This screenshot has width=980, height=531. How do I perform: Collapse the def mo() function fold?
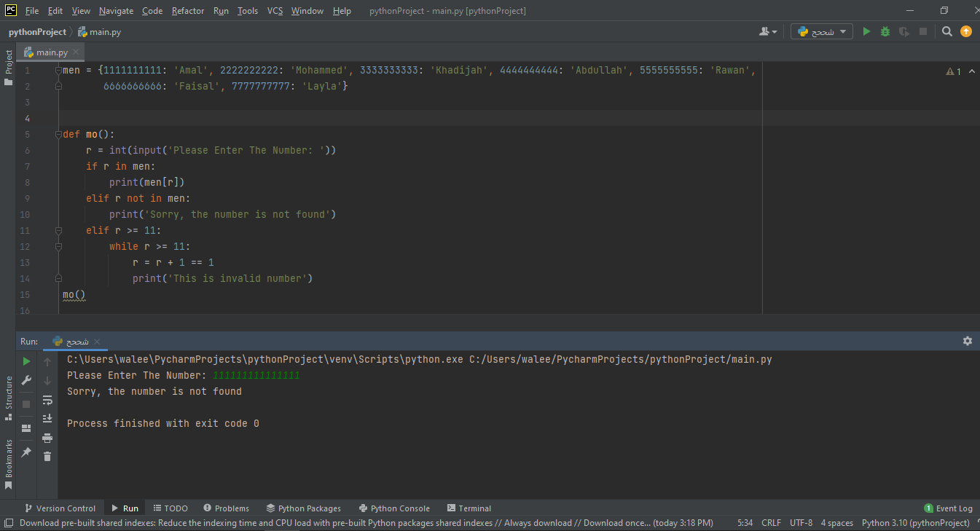(58, 135)
